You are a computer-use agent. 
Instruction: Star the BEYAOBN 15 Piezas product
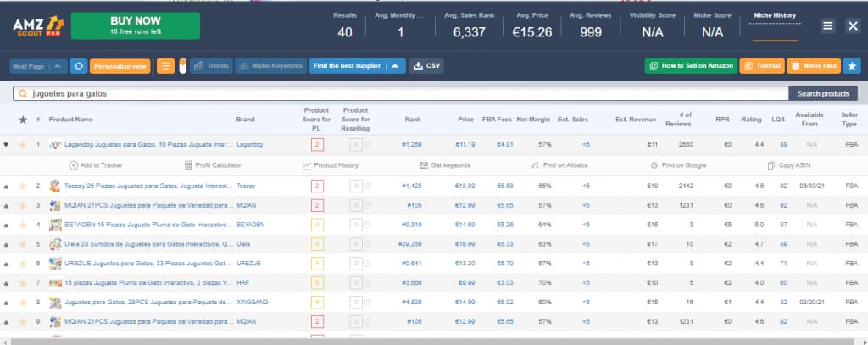tap(23, 225)
